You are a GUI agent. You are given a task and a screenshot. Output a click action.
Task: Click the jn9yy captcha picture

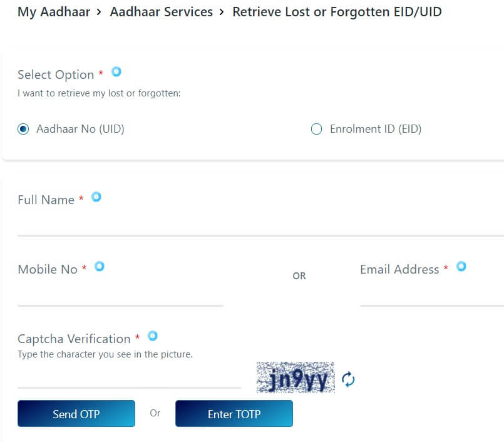click(x=296, y=378)
